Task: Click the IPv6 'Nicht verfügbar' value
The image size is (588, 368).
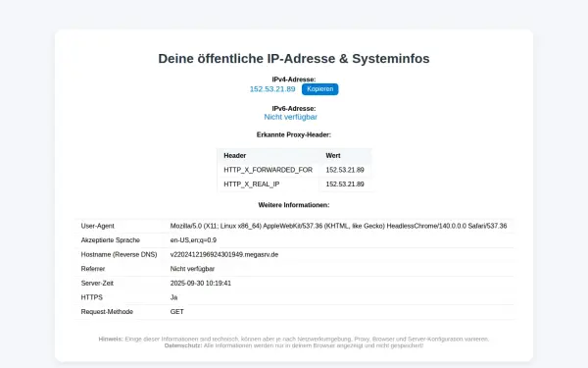Action: 291,117
